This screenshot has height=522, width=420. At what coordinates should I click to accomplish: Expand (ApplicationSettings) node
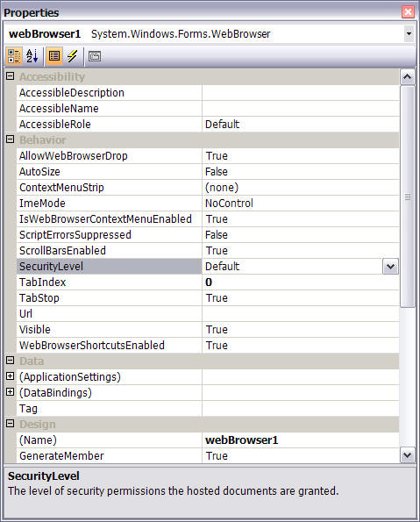pos(10,376)
